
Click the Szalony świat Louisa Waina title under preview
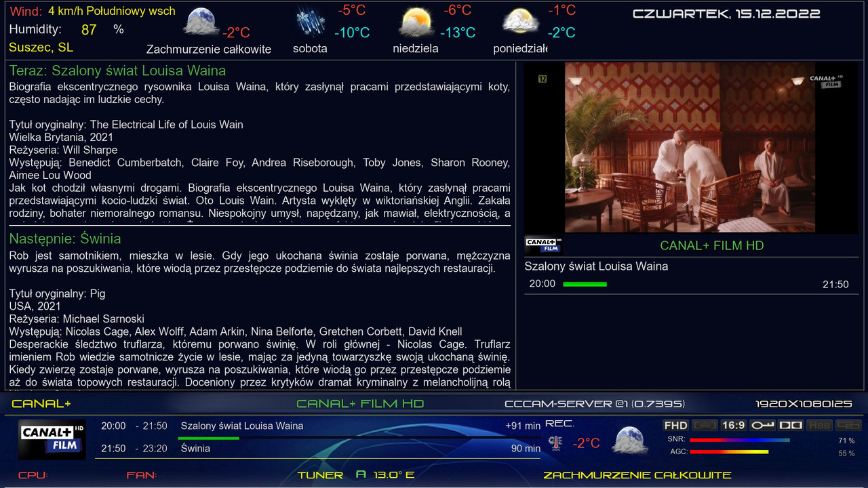point(596,266)
